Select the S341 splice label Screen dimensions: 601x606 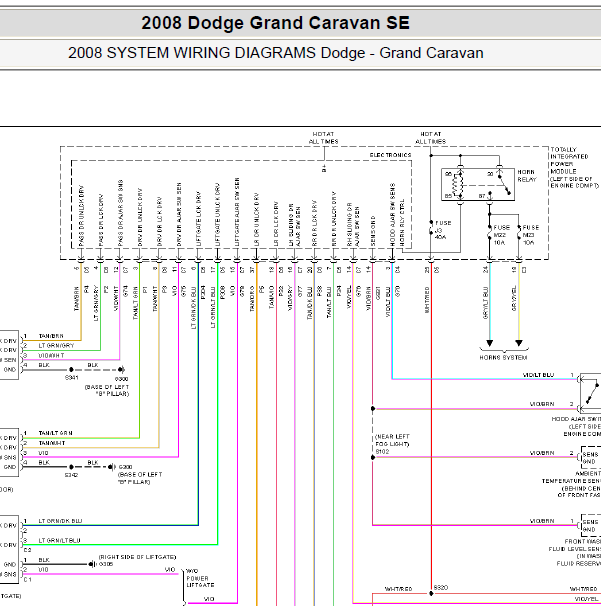[x=72, y=377]
